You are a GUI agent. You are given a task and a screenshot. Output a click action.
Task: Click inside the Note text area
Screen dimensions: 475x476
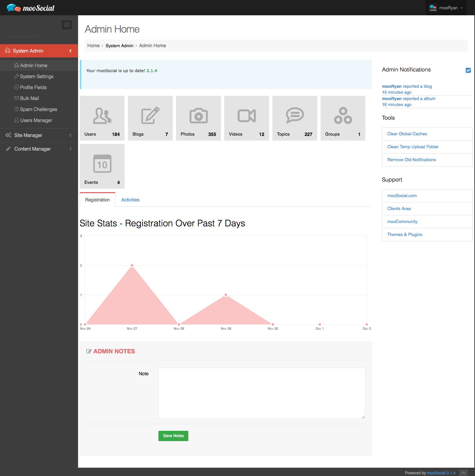pyautogui.click(x=262, y=393)
